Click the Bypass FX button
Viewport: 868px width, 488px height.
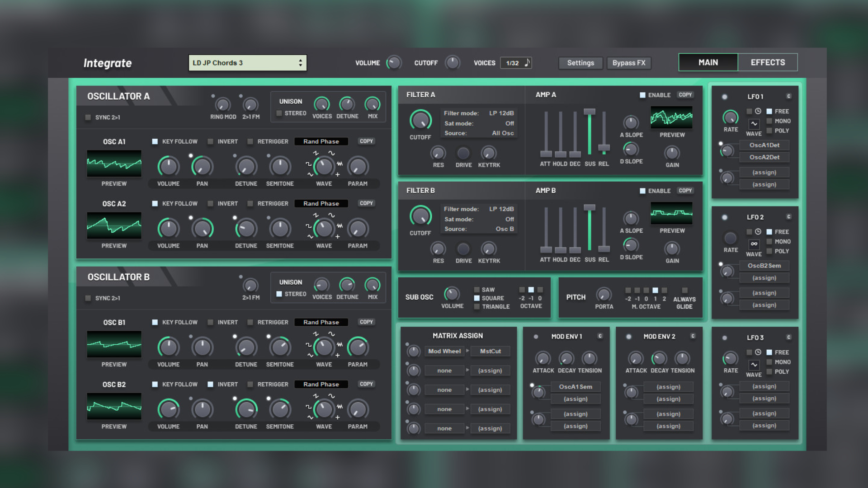pos(628,63)
